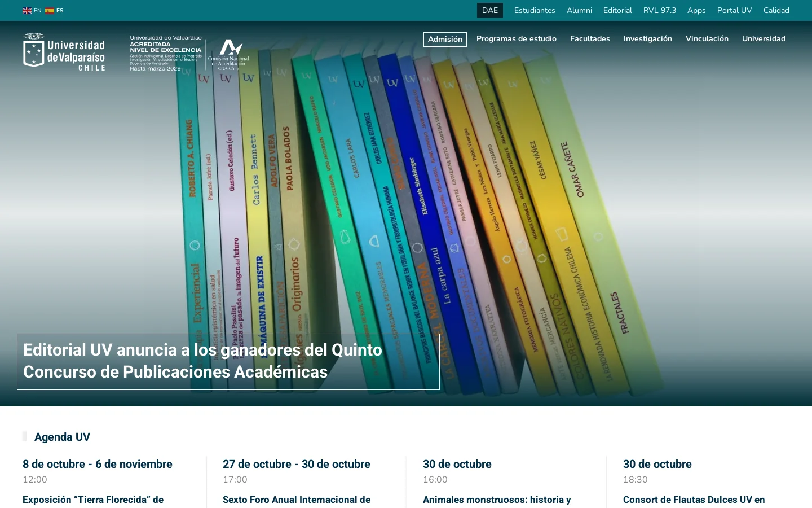Select the 18:30 event time

(x=636, y=479)
